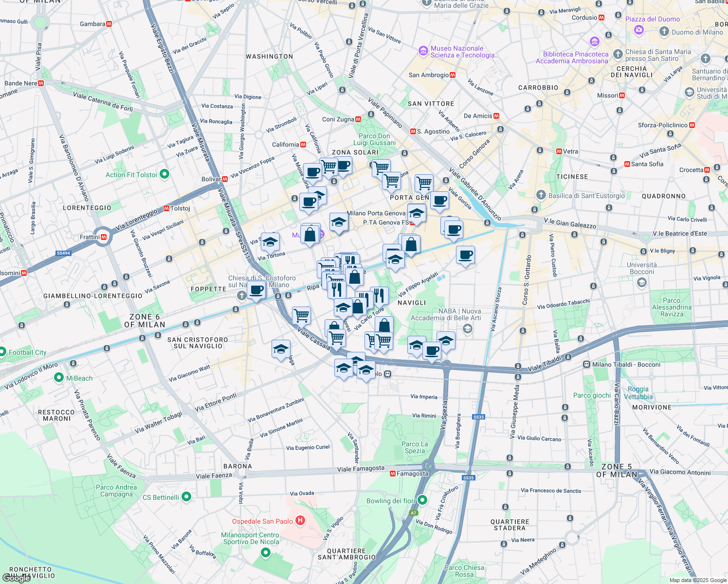Screen dimensions: 728x584
Task: Click the Map data ©2025 Google attribution
Action: [x=698, y=580]
